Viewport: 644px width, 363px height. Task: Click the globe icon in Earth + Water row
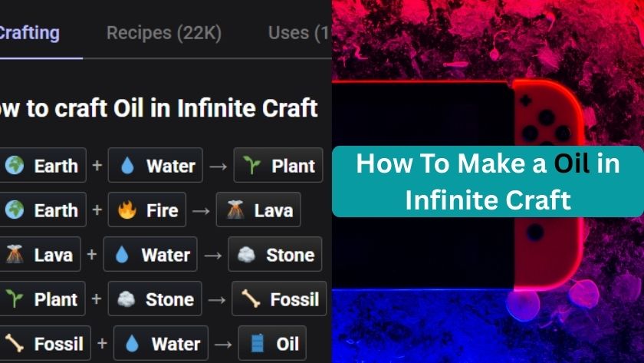15,165
